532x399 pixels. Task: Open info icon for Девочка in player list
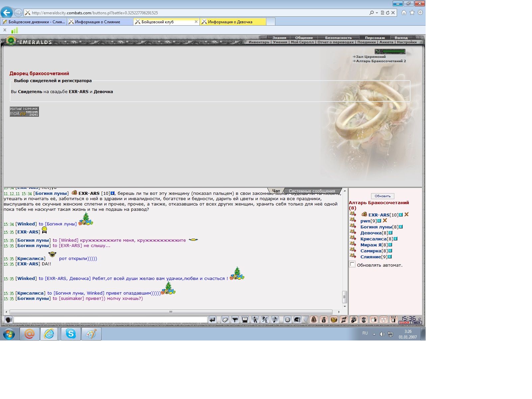[390, 233]
